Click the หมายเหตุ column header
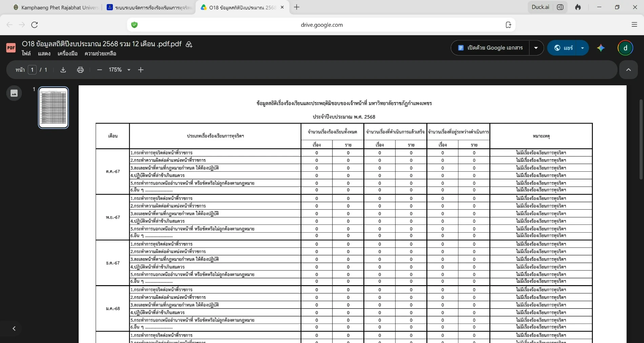This screenshot has width=644, height=343. 541,136
